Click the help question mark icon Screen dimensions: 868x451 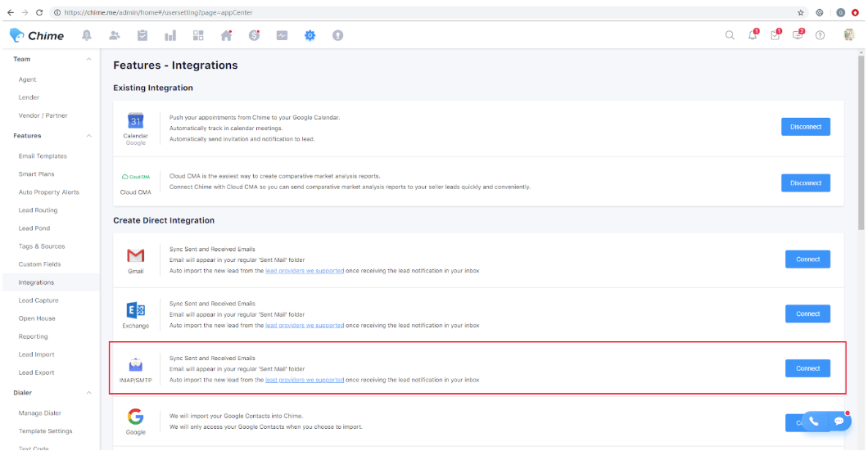click(x=820, y=35)
